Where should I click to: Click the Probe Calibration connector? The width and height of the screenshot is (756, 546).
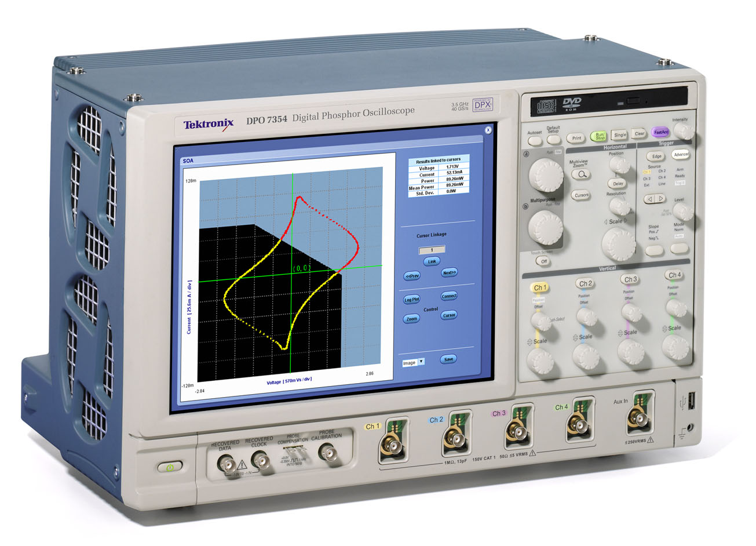(329, 451)
